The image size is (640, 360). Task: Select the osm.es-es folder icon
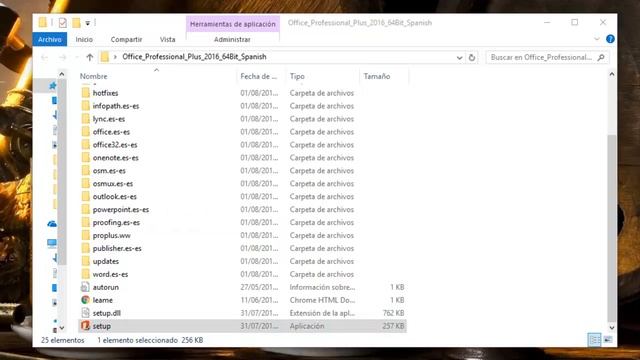pos(85,171)
